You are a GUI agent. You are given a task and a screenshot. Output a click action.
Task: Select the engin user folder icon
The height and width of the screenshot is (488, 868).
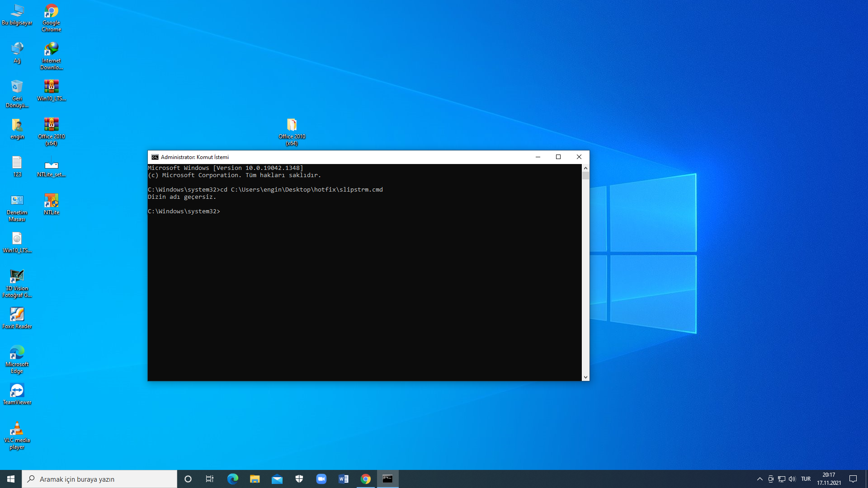click(17, 128)
